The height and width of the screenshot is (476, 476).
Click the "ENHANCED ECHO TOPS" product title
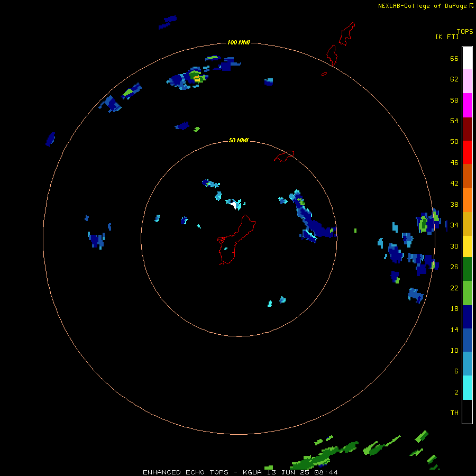coord(186,472)
